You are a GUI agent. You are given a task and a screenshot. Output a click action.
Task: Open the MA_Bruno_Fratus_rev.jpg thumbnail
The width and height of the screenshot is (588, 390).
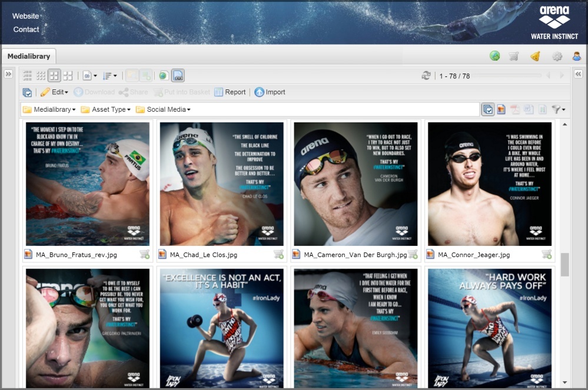[x=88, y=184]
